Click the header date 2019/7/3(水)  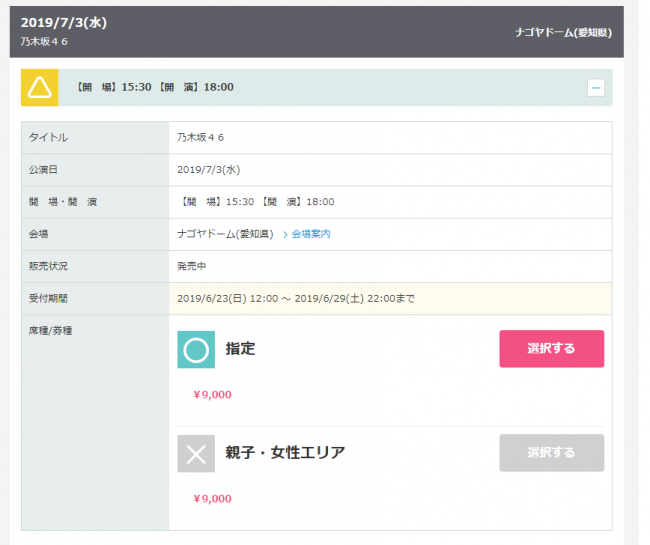pos(64,22)
